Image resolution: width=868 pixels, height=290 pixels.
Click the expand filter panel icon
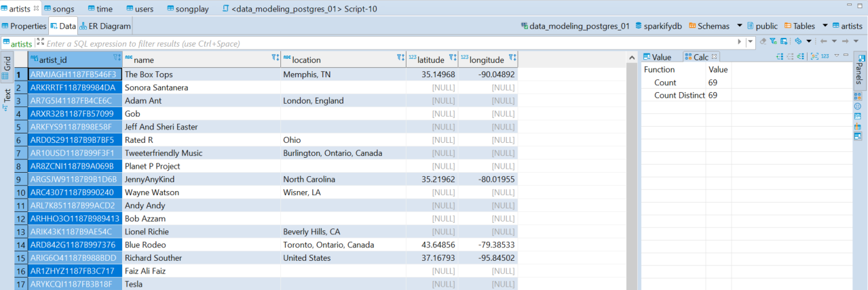point(40,42)
